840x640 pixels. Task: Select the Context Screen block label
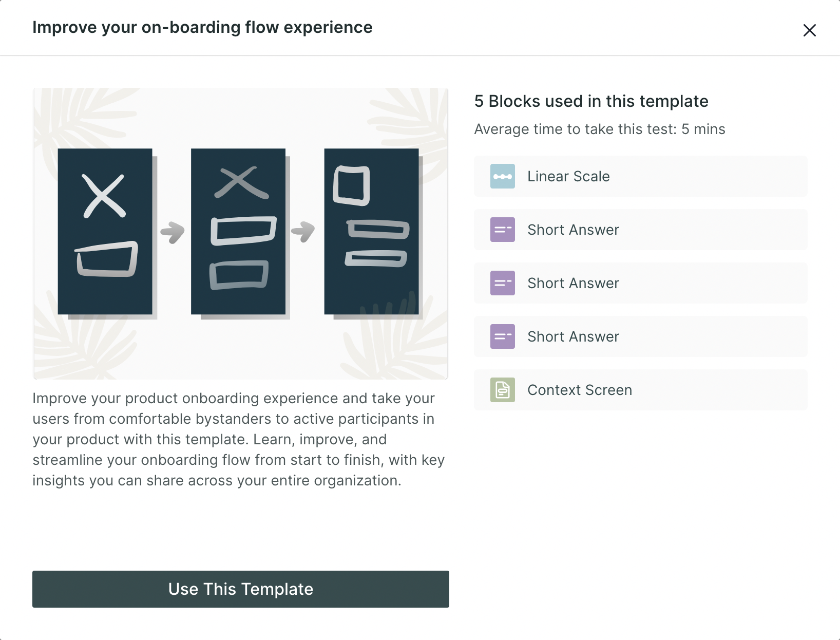coord(580,390)
